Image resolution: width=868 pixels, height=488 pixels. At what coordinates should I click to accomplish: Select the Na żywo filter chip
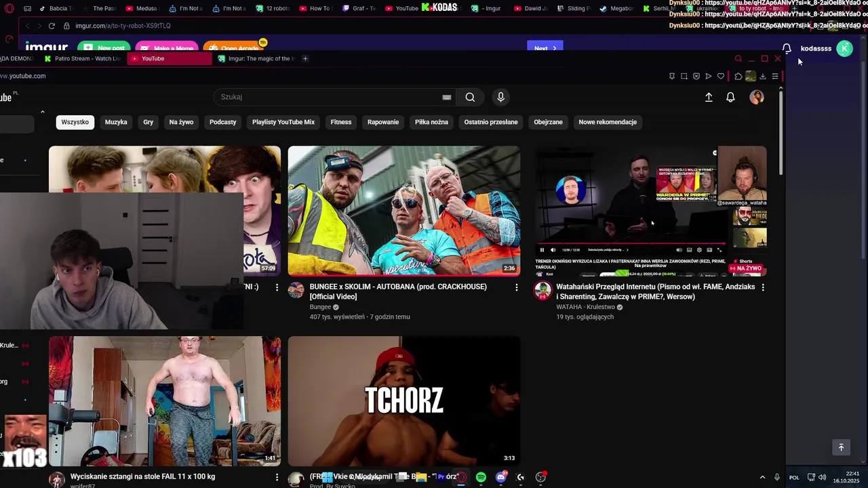coord(181,122)
